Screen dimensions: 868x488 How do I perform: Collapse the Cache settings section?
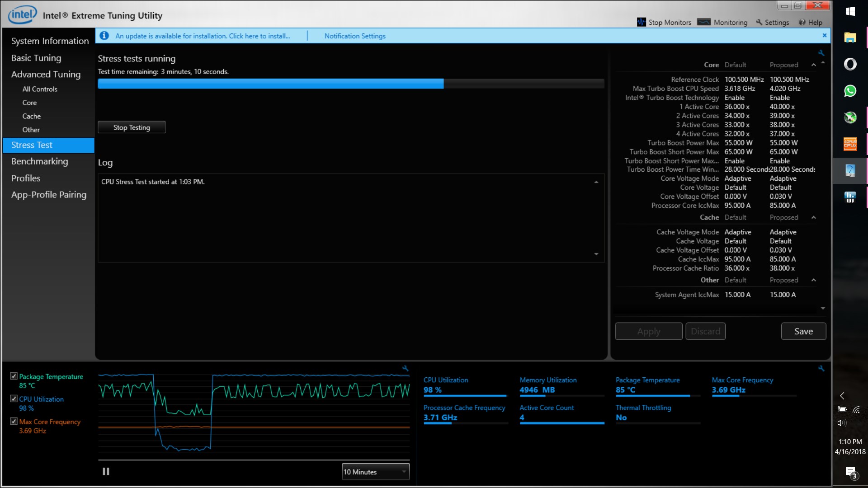tap(814, 217)
